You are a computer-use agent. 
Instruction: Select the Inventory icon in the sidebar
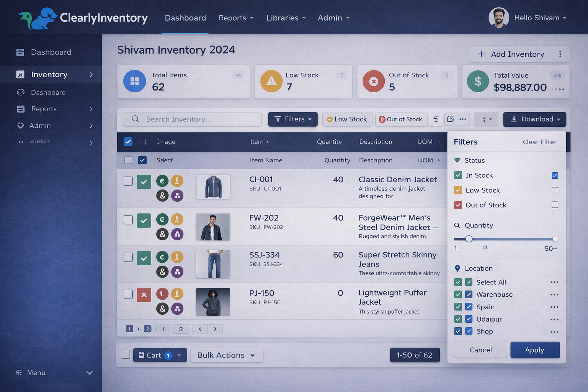tap(20, 75)
